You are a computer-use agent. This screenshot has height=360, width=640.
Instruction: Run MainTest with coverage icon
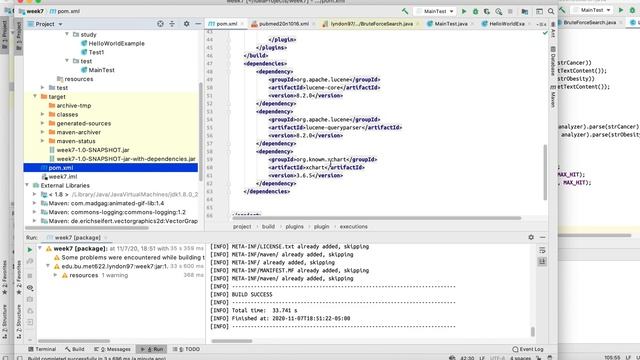tap(487, 11)
